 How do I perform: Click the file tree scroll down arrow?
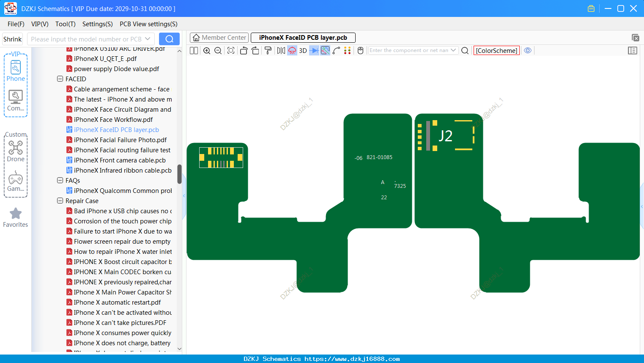click(x=179, y=349)
